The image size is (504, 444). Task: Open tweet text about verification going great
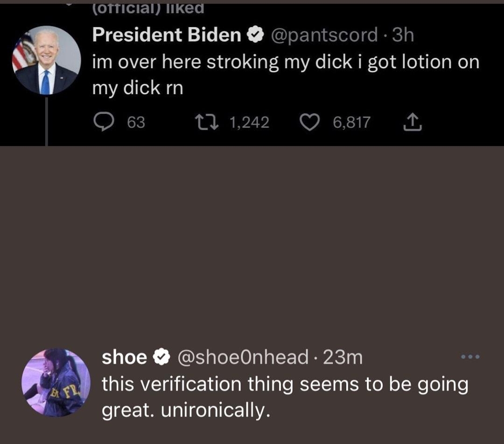(285, 397)
